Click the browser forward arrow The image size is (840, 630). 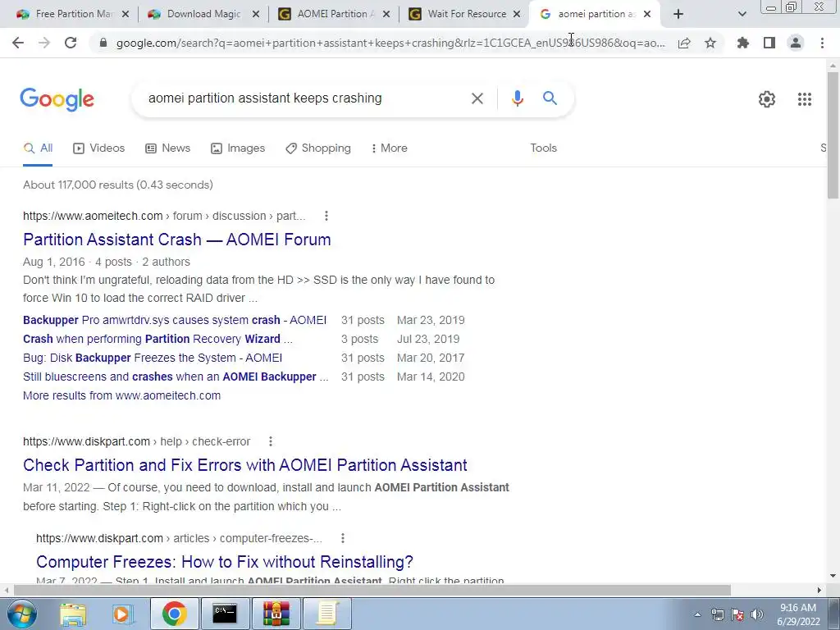44,43
